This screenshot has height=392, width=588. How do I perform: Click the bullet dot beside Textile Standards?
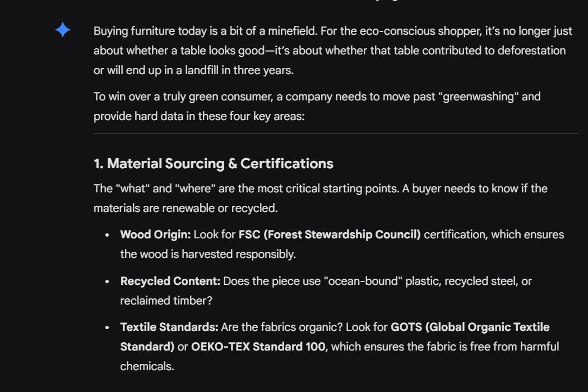tap(107, 328)
